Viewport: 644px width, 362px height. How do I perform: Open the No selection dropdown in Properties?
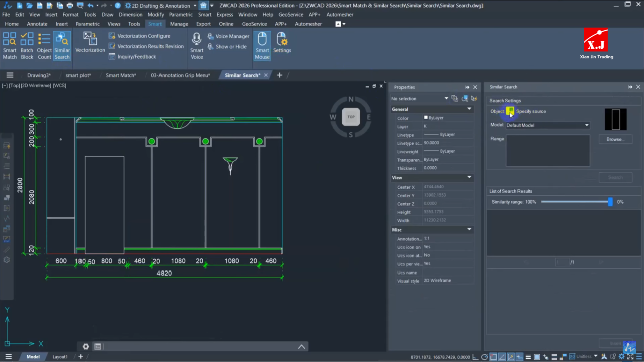coord(419,99)
